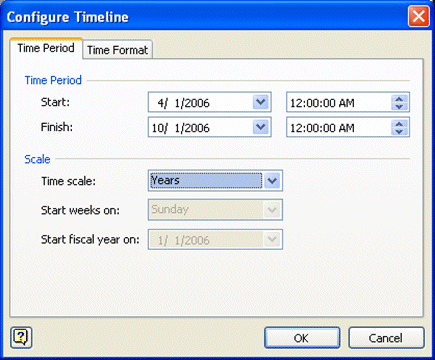Viewport: 435px width, 360px height.
Task: Expand the Time scale dropdown
Action: 272,181
